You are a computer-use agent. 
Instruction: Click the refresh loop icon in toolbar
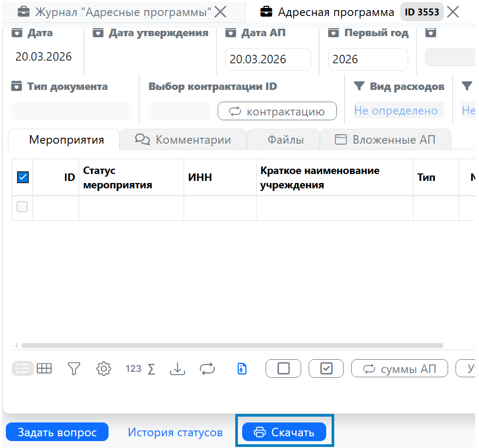pos(207,368)
